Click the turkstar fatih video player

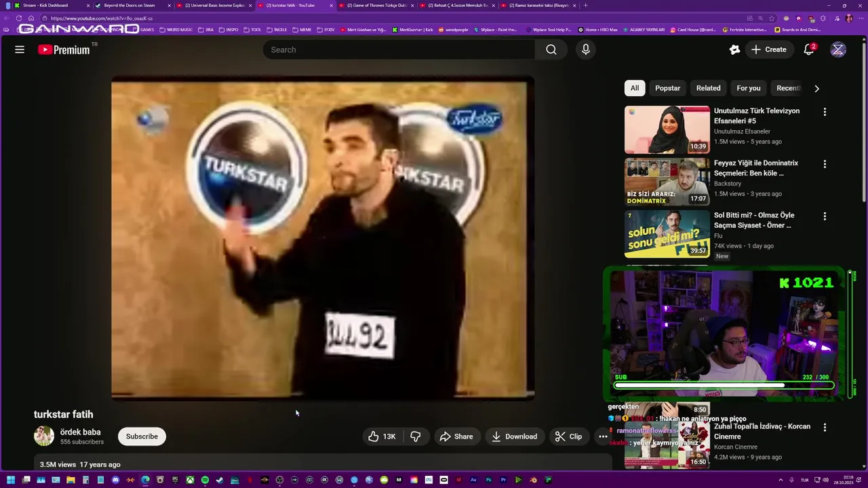[x=323, y=238]
